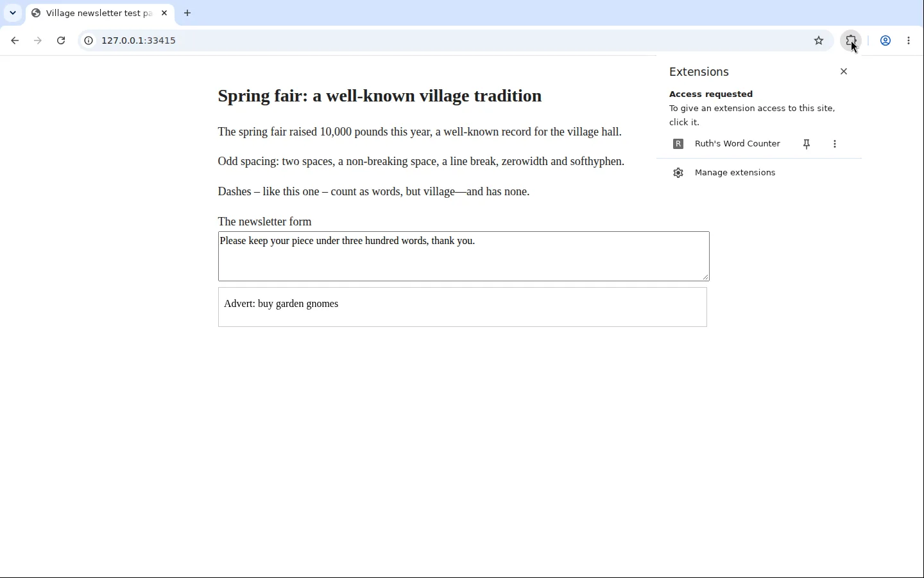Pin Ruth's Word Counter to toolbar
924x578 pixels.
point(808,144)
